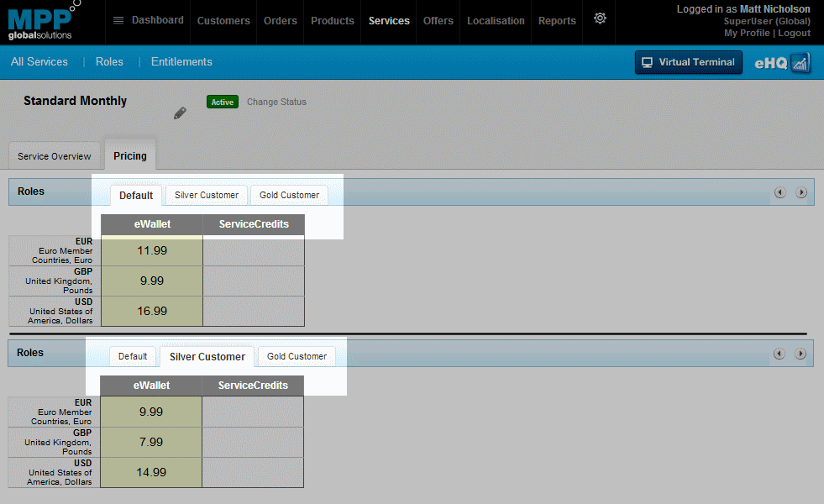The height and width of the screenshot is (504, 824).
Task: Click the Silver Customer USD eWallet price 14.99
Action: point(151,472)
